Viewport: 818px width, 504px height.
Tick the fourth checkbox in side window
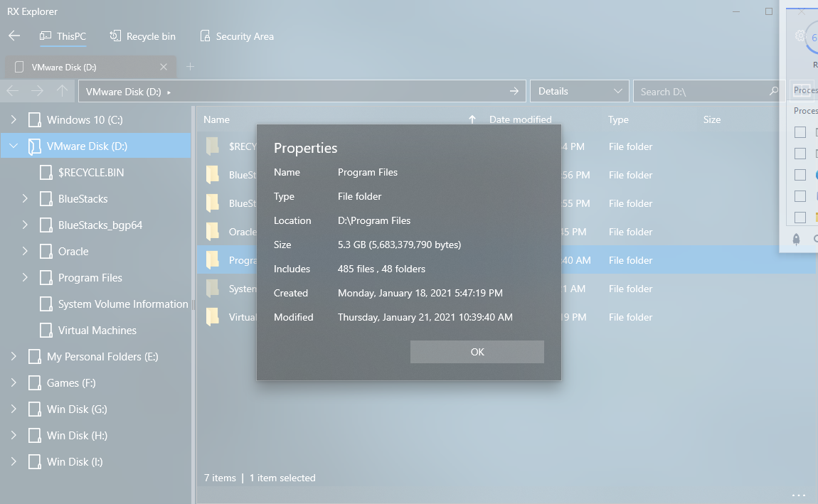click(800, 196)
